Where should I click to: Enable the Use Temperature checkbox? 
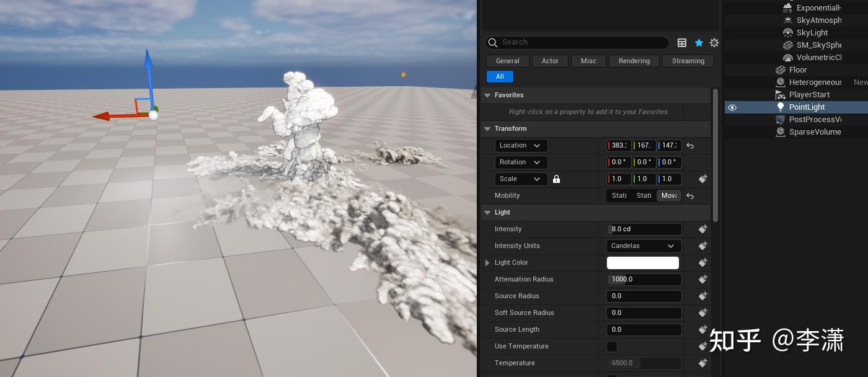pyautogui.click(x=612, y=347)
